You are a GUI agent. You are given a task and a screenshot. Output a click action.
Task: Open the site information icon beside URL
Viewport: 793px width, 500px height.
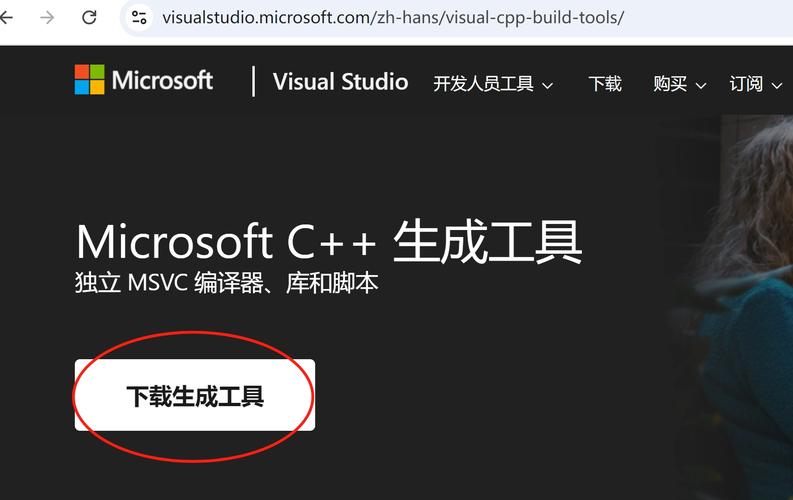pos(139,18)
